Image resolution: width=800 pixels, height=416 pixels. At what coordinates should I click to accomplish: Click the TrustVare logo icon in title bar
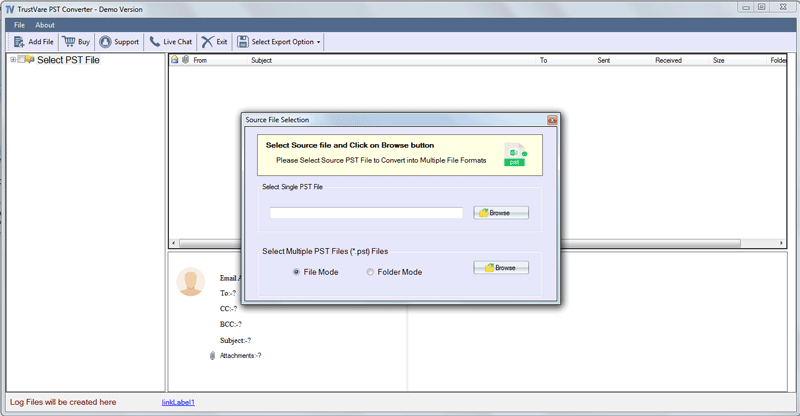coord(10,9)
